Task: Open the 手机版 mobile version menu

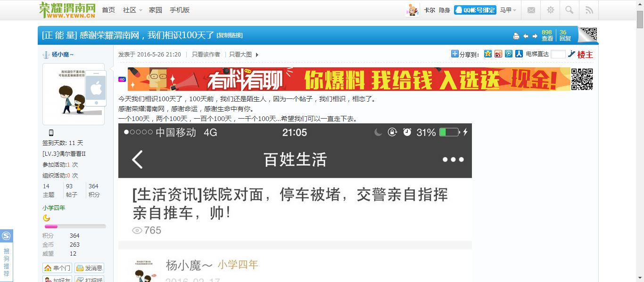Action: point(180,10)
